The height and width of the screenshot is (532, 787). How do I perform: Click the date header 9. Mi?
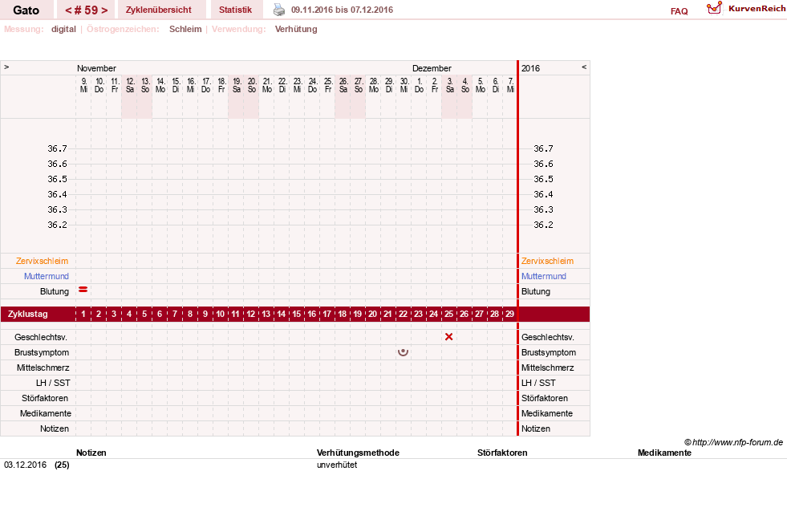83,85
